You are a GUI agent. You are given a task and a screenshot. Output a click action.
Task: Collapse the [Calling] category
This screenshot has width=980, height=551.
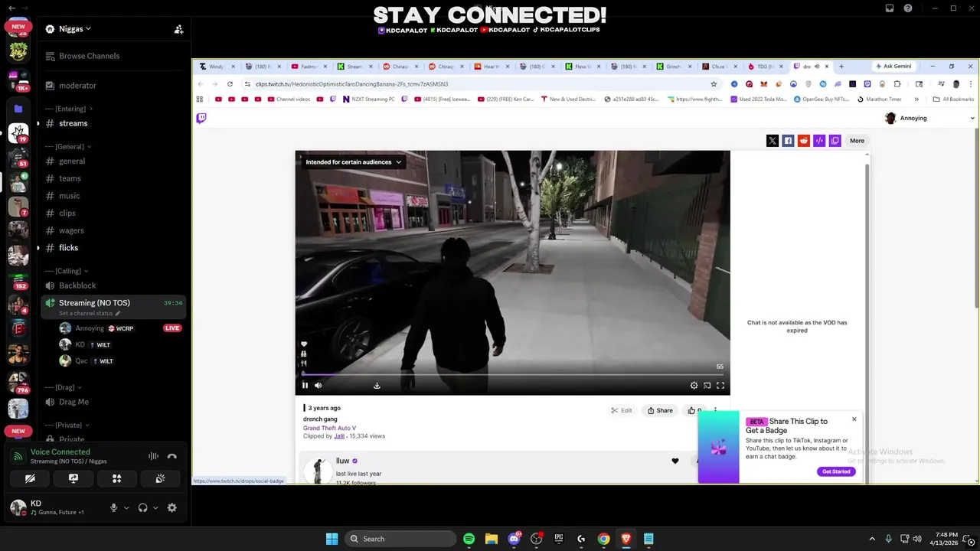coord(67,271)
